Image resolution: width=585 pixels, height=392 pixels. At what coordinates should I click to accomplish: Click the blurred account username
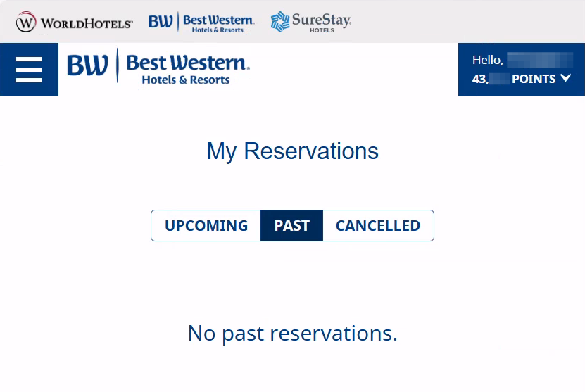tap(539, 60)
